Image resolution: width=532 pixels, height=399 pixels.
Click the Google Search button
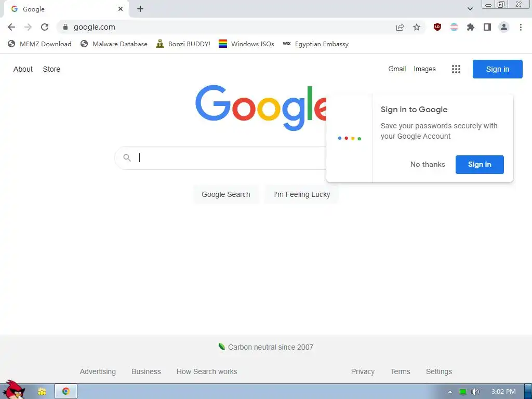click(x=226, y=194)
